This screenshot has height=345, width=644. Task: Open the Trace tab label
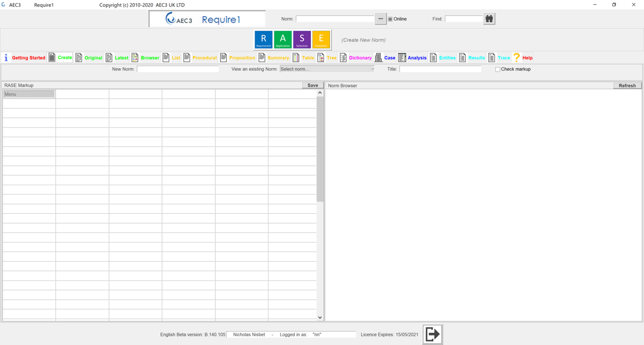tap(504, 58)
